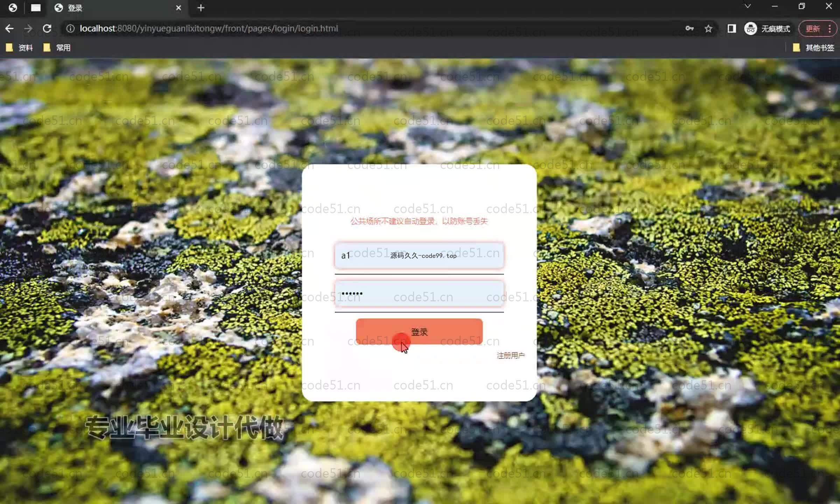Close the 登录 tab
Viewport: 840px width, 504px height.
point(178,8)
